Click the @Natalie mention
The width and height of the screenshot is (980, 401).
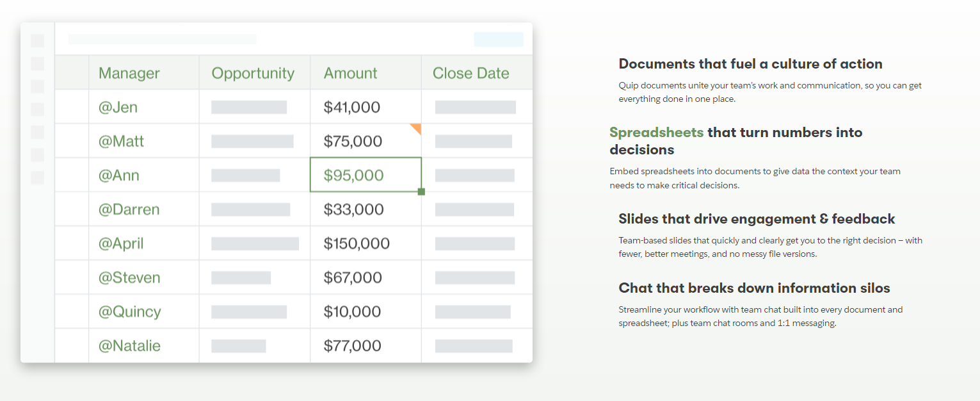(129, 346)
